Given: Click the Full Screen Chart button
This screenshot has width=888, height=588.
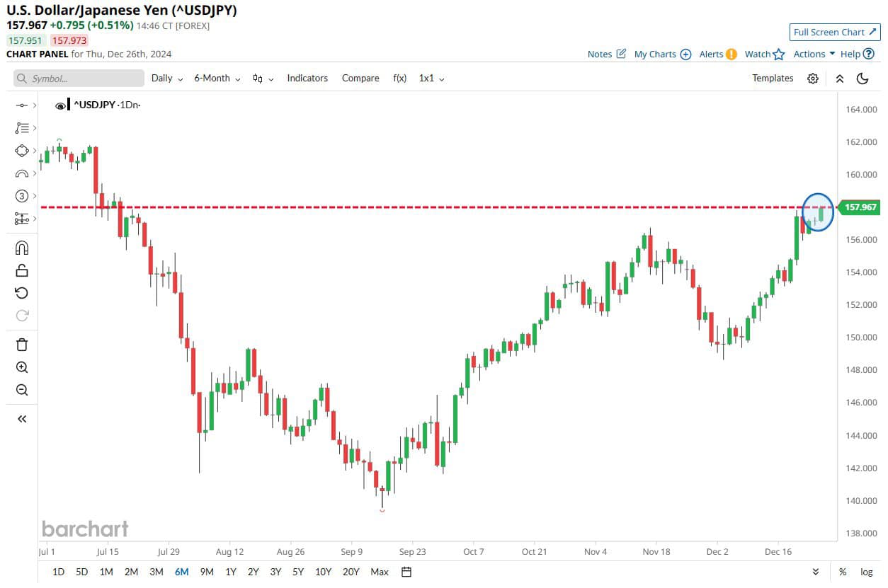Looking at the screenshot, I should [x=834, y=32].
